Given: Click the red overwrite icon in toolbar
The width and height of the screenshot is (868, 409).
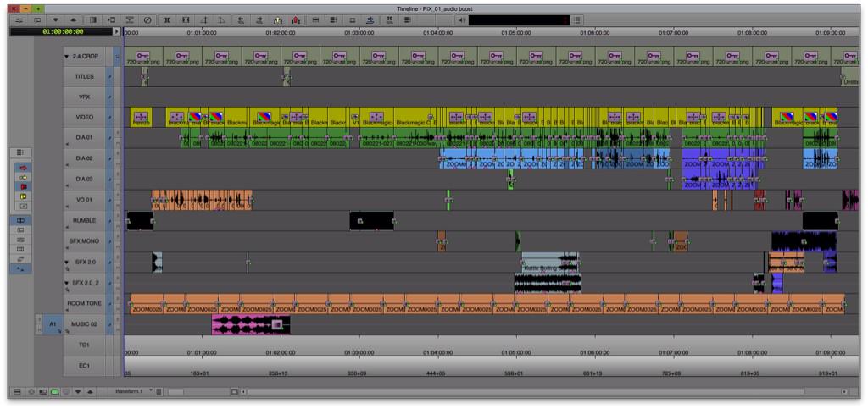Looking at the screenshot, I should point(296,19).
